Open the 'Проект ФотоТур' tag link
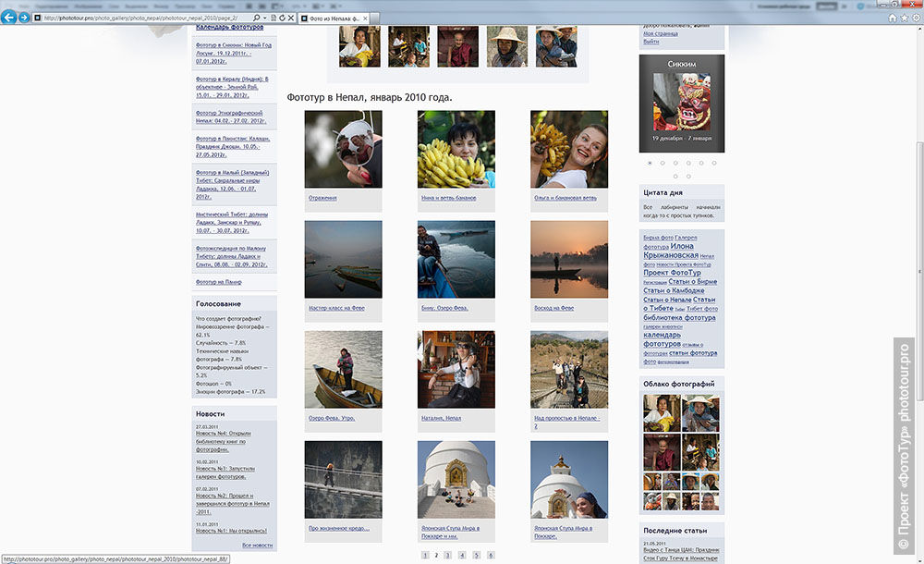The image size is (924, 564). [x=672, y=273]
